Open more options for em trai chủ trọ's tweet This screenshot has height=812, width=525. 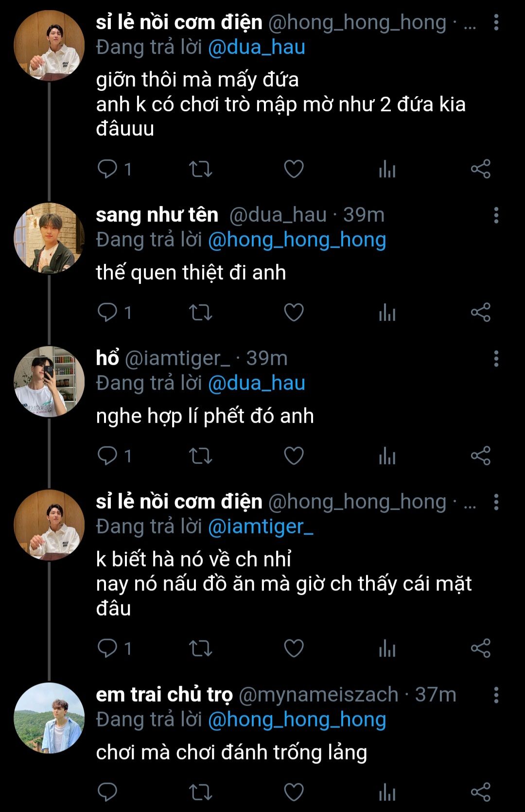coord(496,695)
